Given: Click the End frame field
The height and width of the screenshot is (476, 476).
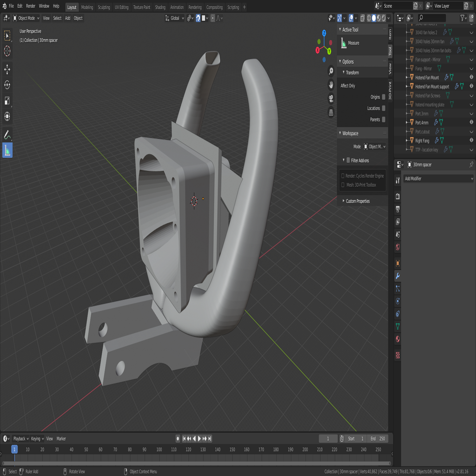Looking at the screenshot, I should pos(377,439).
